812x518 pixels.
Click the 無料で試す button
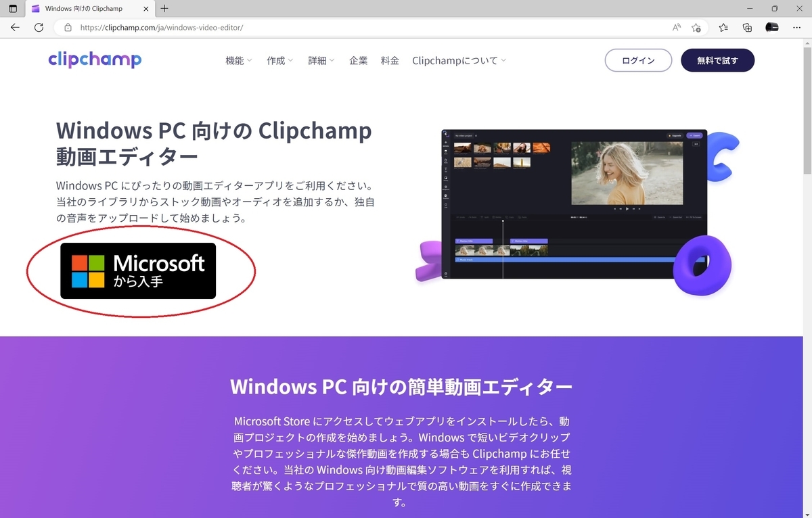pos(717,60)
